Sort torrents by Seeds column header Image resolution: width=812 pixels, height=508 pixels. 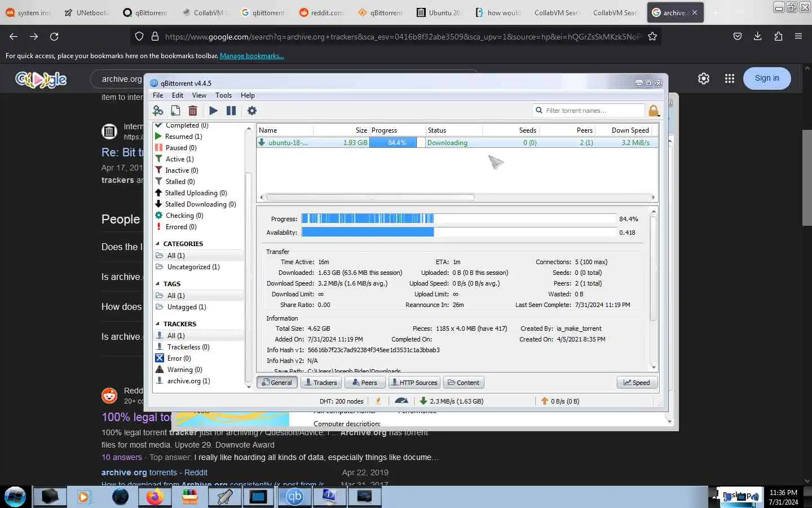511,130
